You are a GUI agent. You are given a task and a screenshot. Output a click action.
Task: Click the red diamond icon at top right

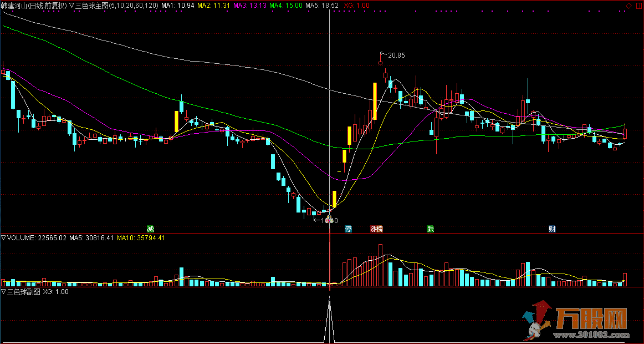pos(628,6)
